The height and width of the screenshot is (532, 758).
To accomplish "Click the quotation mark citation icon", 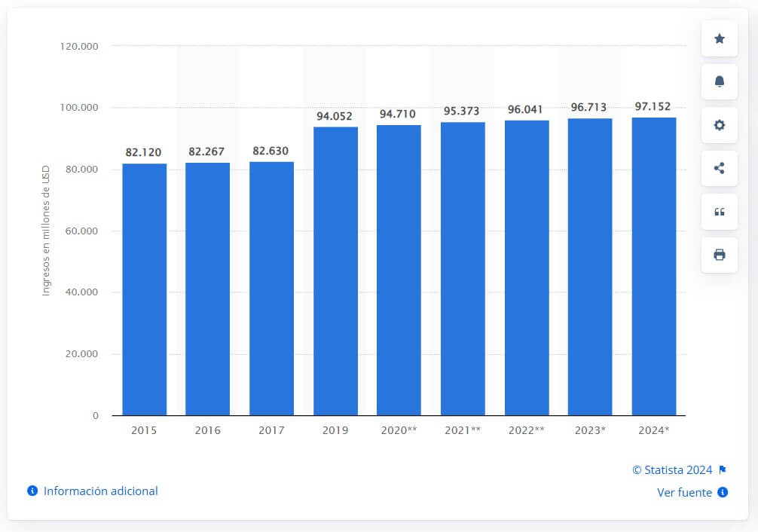I will pyautogui.click(x=720, y=212).
